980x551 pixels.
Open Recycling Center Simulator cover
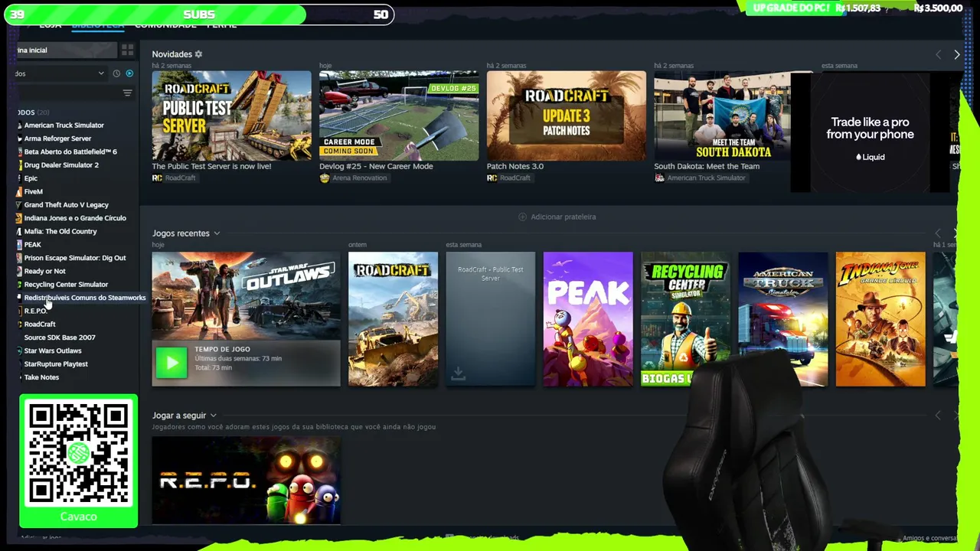[x=685, y=319]
